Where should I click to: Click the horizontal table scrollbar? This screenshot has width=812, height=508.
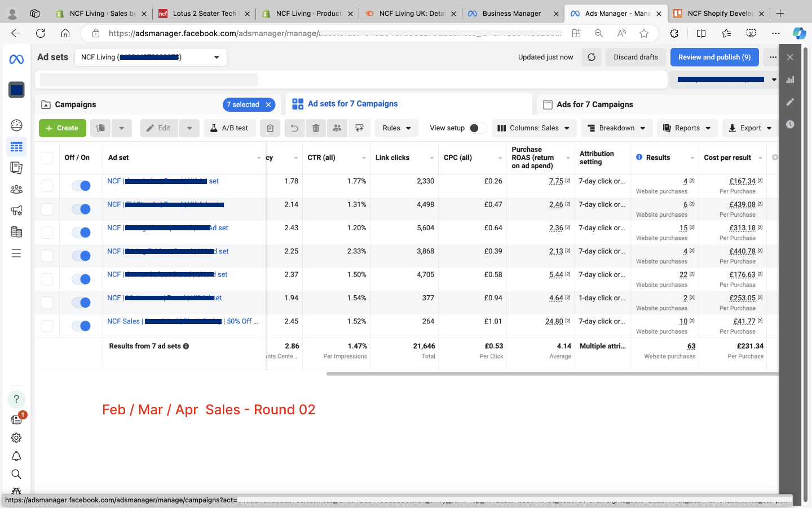click(x=552, y=374)
